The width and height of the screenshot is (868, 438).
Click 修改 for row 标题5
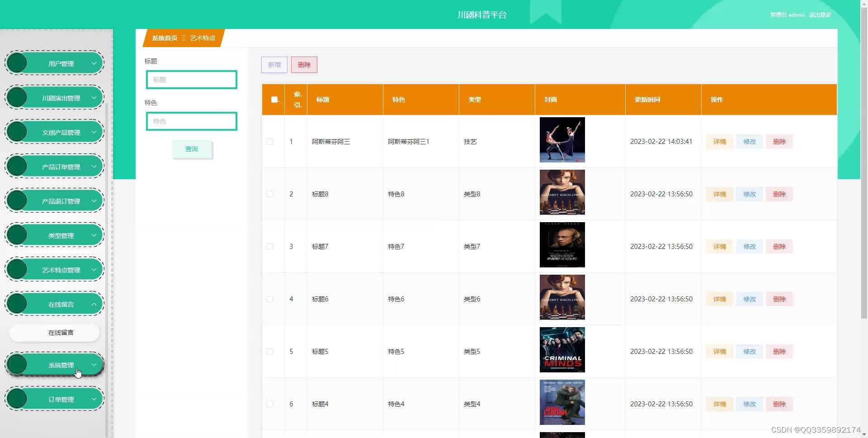750,352
